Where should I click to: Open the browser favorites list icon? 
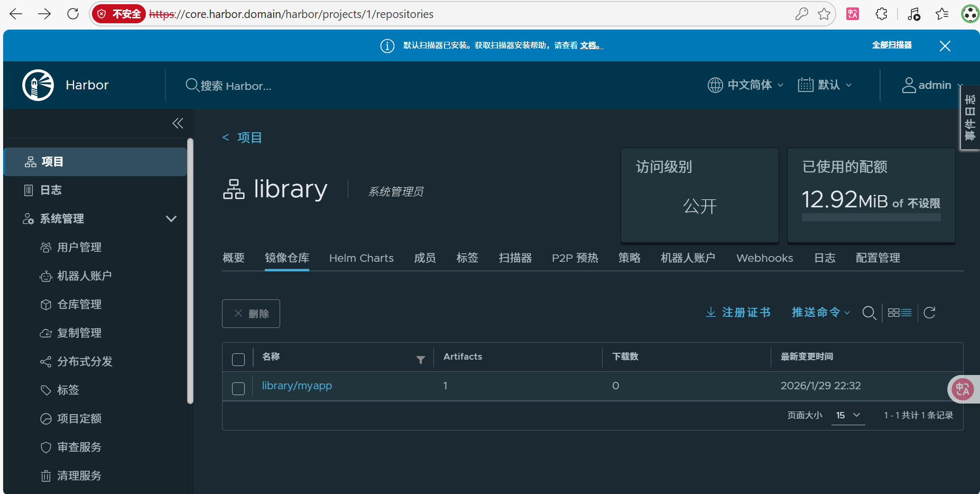942,14
